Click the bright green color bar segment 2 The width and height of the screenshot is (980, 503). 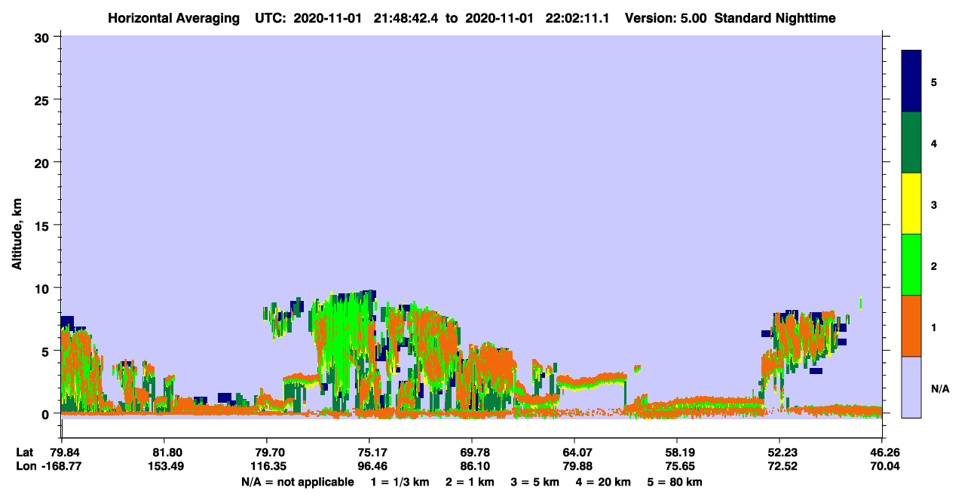[911, 264]
